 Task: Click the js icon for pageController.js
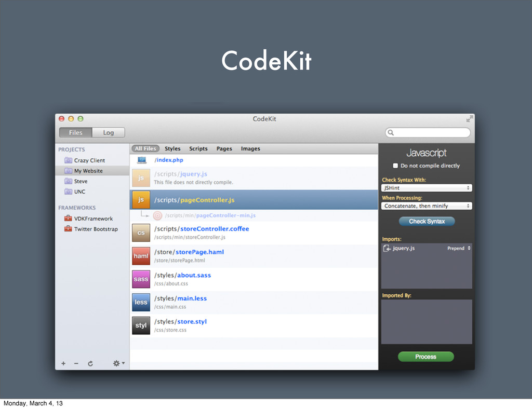tap(141, 200)
